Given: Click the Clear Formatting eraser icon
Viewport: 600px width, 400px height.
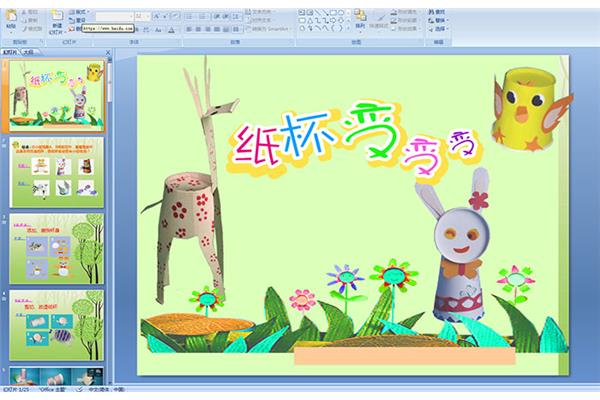Looking at the screenshot, I should (x=175, y=16).
